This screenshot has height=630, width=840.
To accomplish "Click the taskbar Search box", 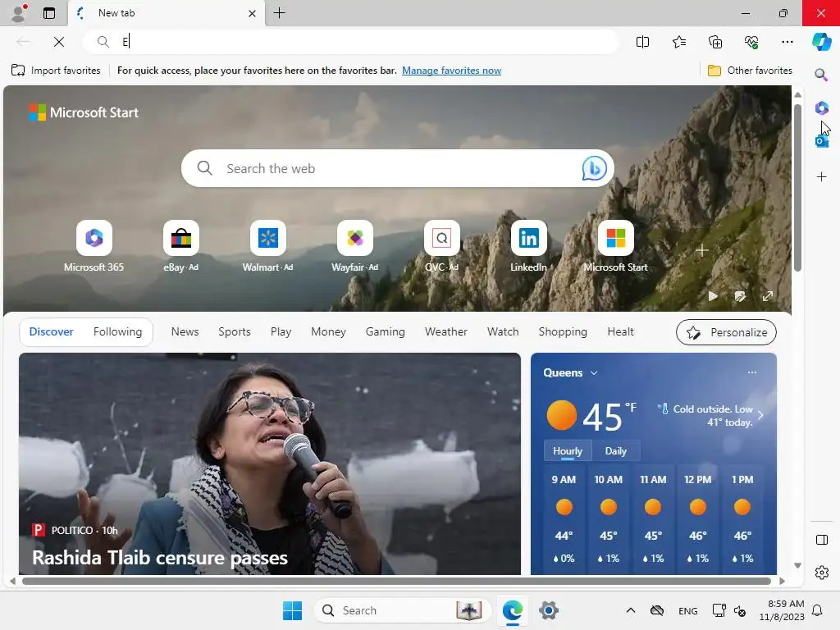I will [402, 610].
